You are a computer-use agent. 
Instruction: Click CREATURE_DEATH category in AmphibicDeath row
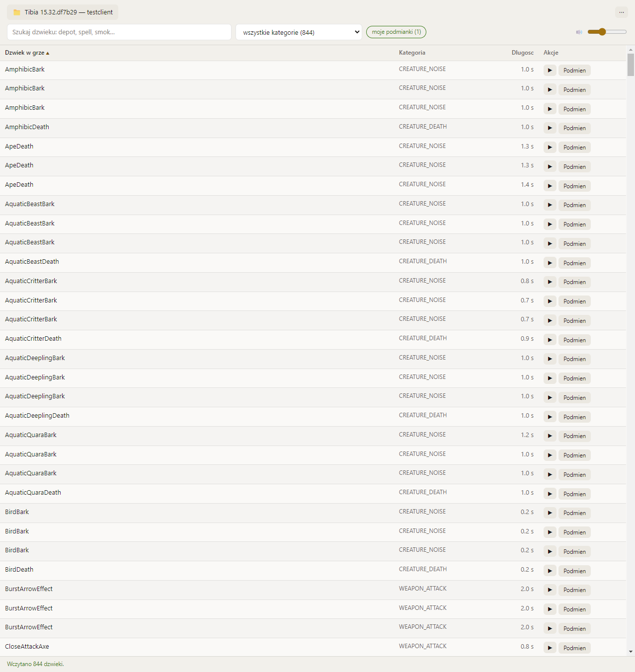[x=423, y=127]
